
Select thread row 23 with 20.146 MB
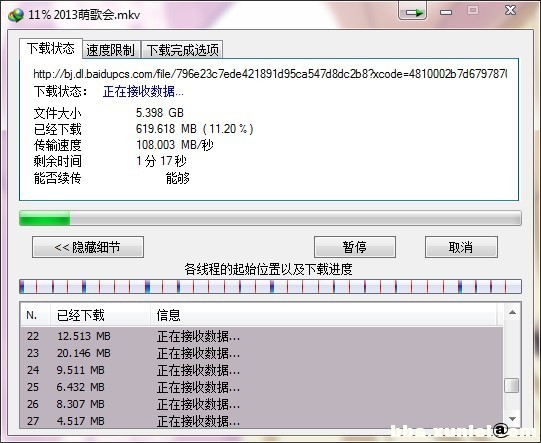tap(262, 353)
